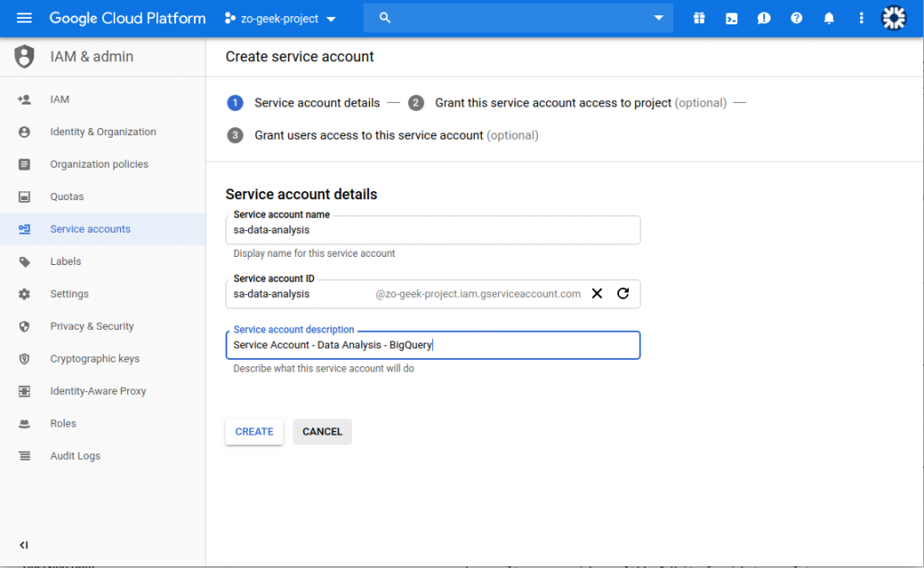This screenshot has height=568, width=924.
Task: Expand the search bar dropdown arrow
Action: pos(659,18)
